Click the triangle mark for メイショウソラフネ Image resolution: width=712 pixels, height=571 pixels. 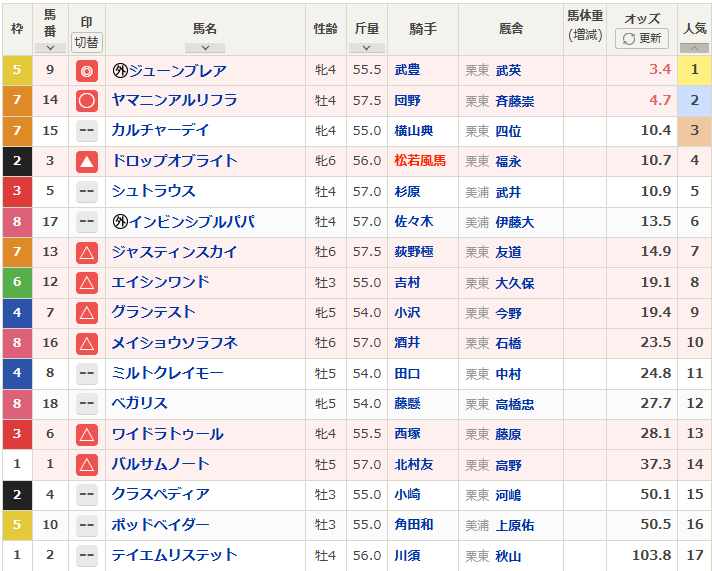87,343
